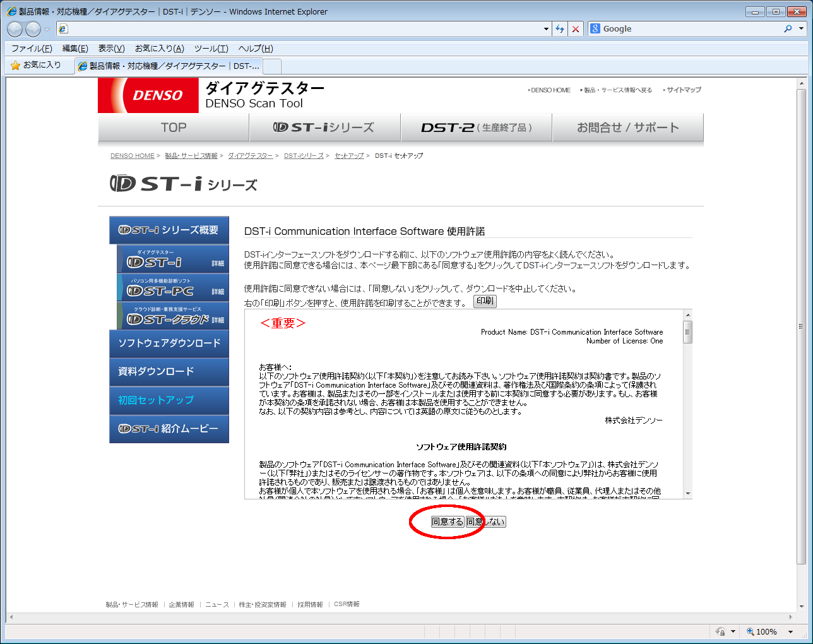The image size is (813, 644).
Task: Open the 表示(V) menu
Action: (111, 49)
